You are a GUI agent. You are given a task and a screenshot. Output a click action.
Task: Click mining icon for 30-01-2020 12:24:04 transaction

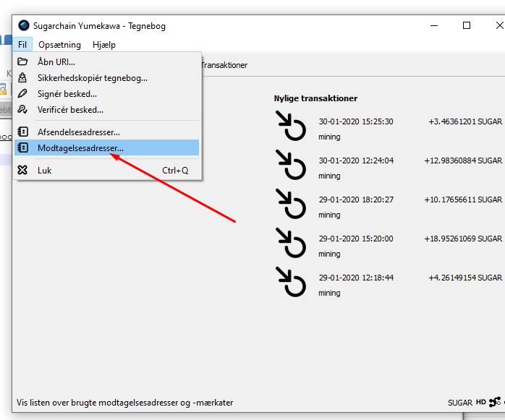[291, 165]
